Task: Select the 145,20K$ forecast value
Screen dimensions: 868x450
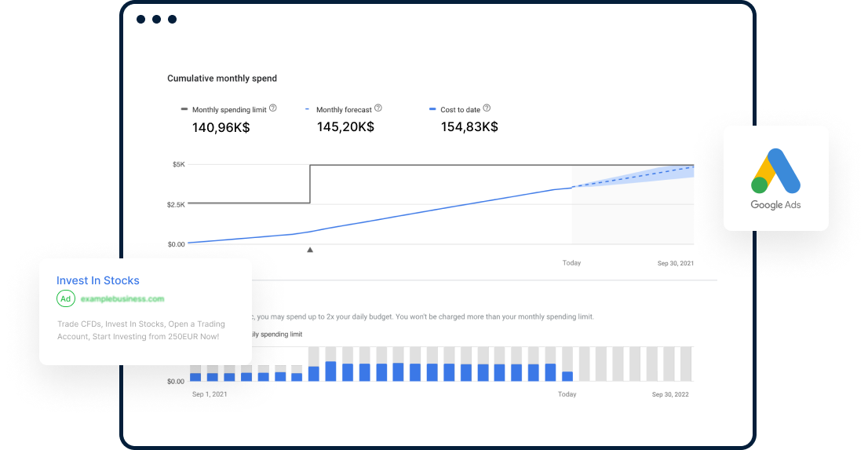Action: (x=345, y=126)
